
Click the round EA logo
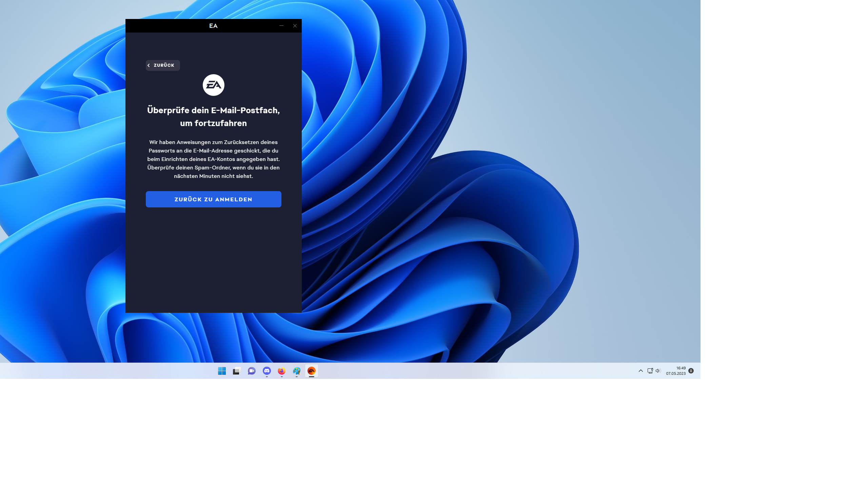tap(213, 85)
